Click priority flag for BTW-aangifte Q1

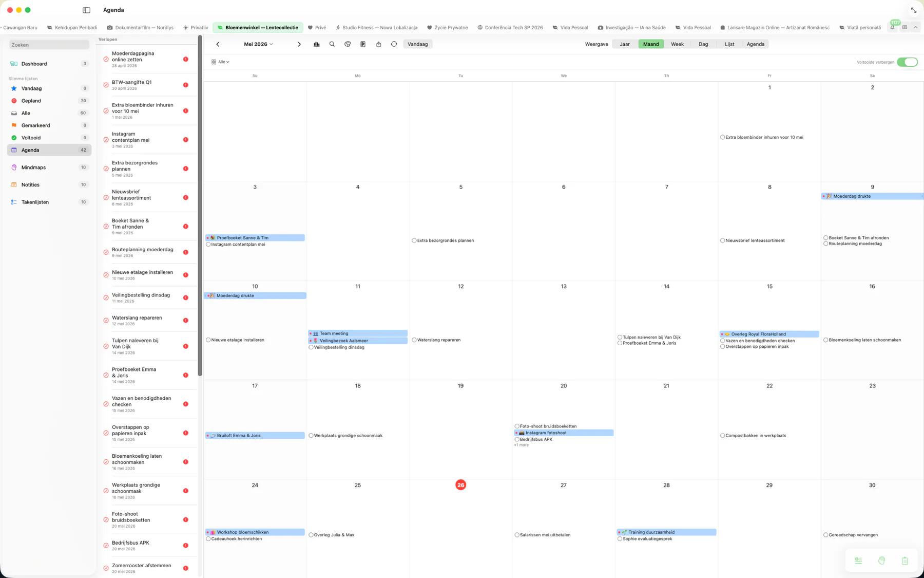pos(186,85)
